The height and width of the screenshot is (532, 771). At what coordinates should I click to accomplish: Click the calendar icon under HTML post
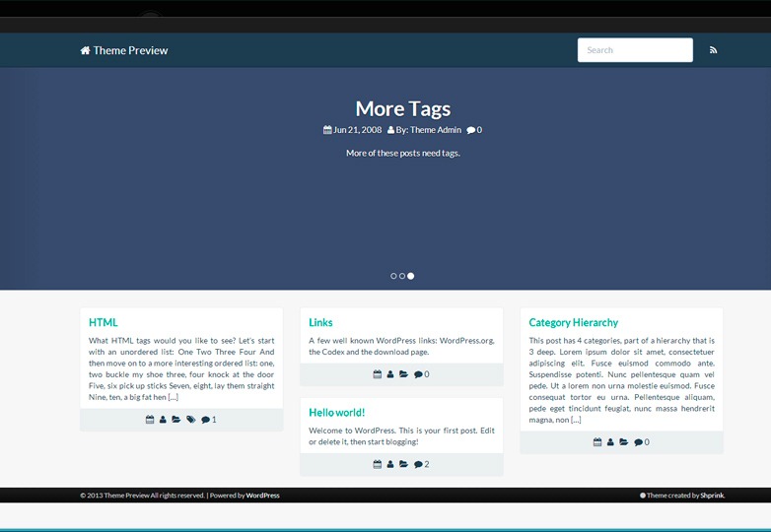150,420
